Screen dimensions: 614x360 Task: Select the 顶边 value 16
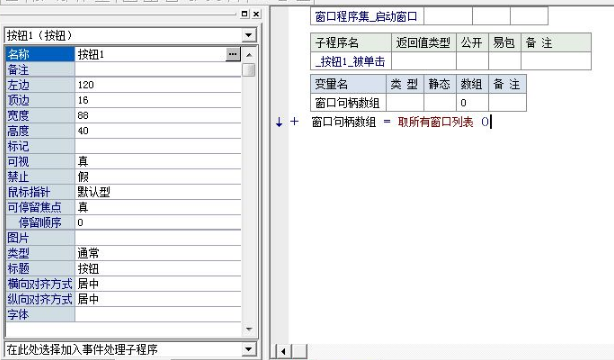[158, 100]
